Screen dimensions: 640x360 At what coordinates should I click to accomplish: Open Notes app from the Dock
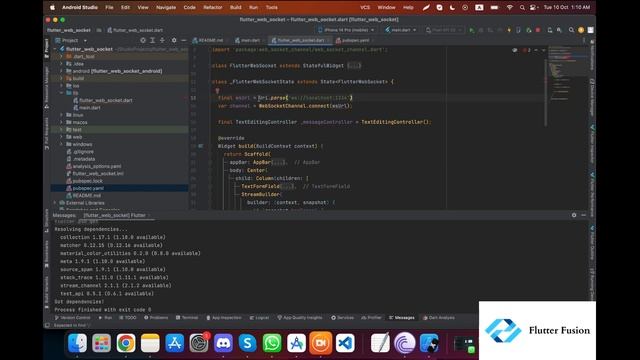(150, 343)
